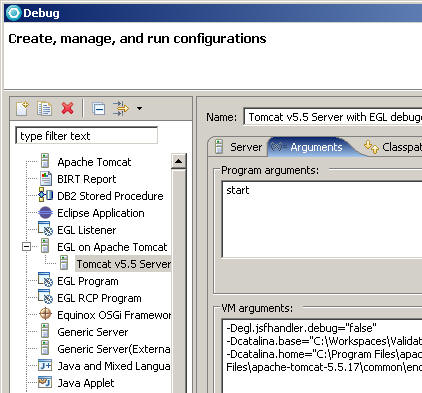Select Generic Server entry label

coord(93,332)
